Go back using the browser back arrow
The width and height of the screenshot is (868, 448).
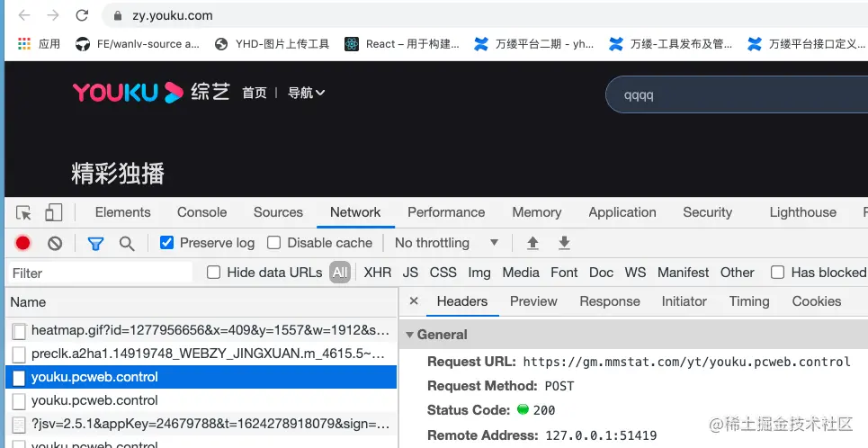point(24,15)
